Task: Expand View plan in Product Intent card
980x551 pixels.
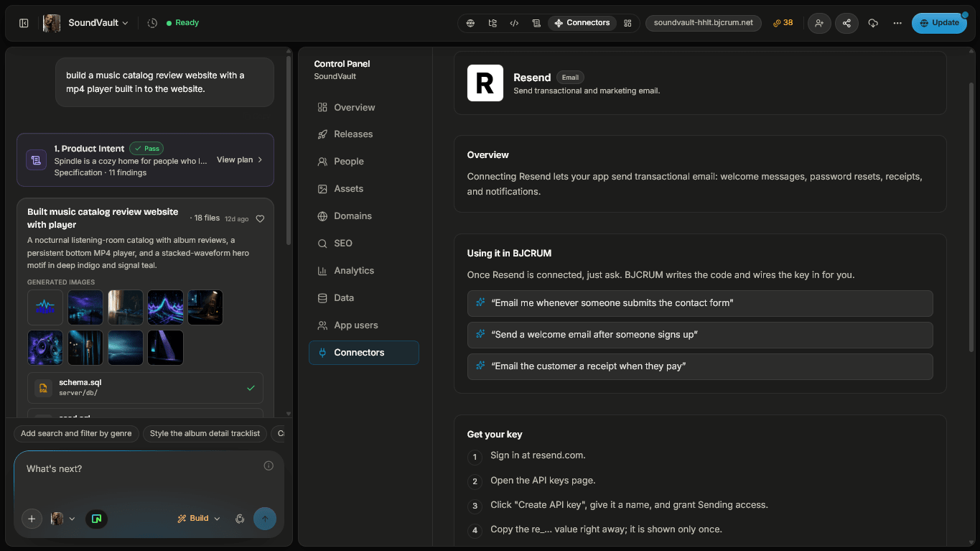Action: (x=240, y=160)
